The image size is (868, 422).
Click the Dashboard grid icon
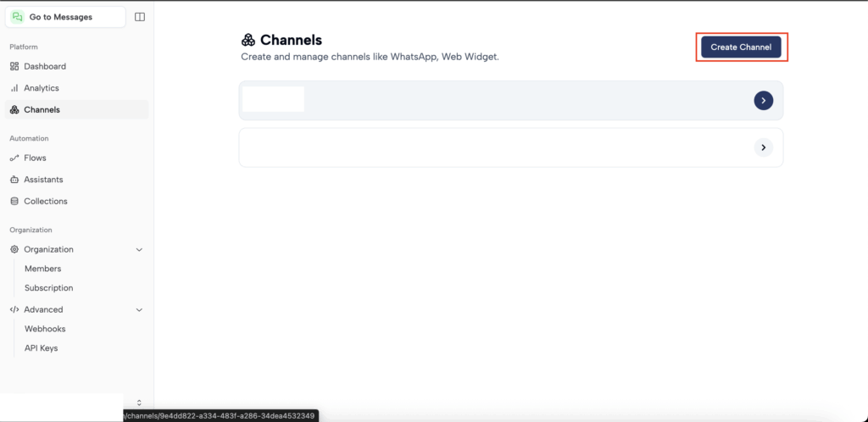(14, 66)
